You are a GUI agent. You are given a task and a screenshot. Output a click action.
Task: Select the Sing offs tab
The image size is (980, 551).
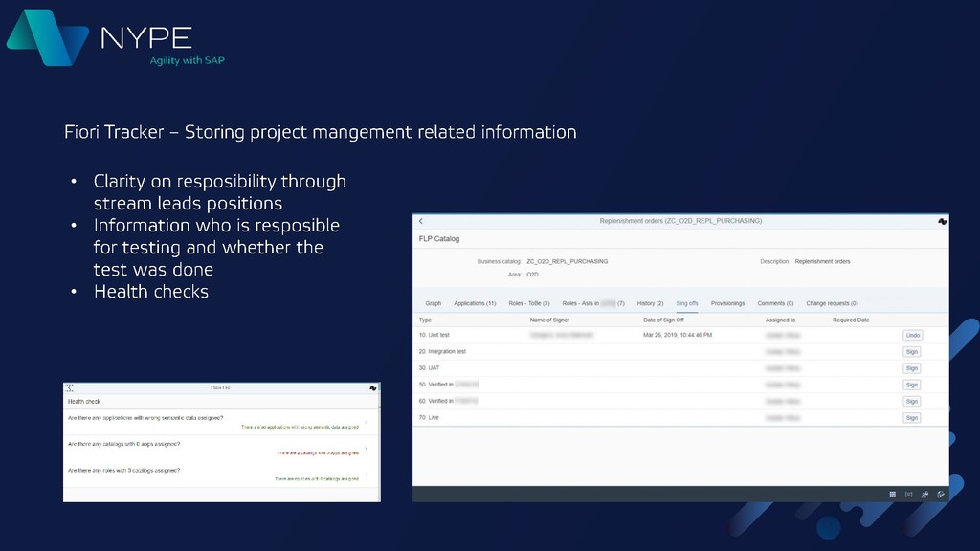(687, 303)
